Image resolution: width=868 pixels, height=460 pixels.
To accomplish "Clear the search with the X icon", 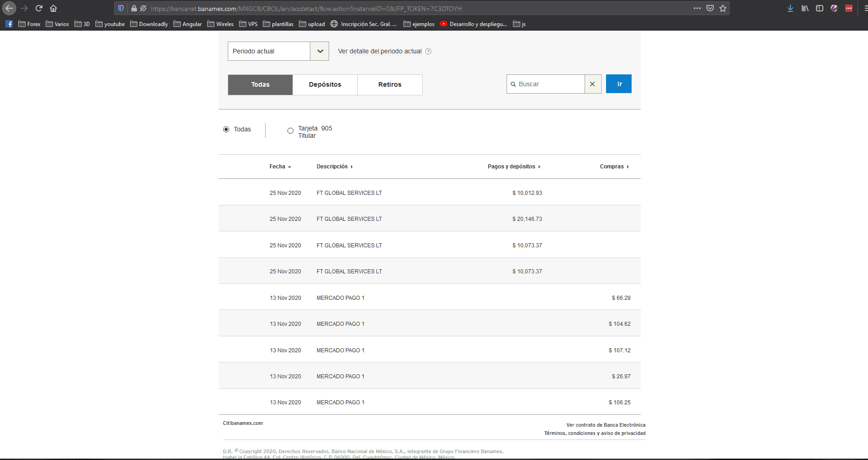I will [x=592, y=84].
